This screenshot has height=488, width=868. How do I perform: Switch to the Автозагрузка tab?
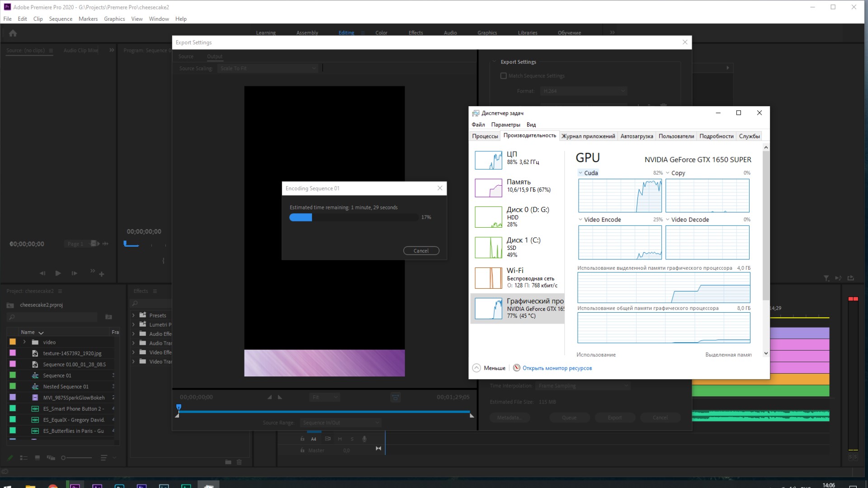coord(637,136)
